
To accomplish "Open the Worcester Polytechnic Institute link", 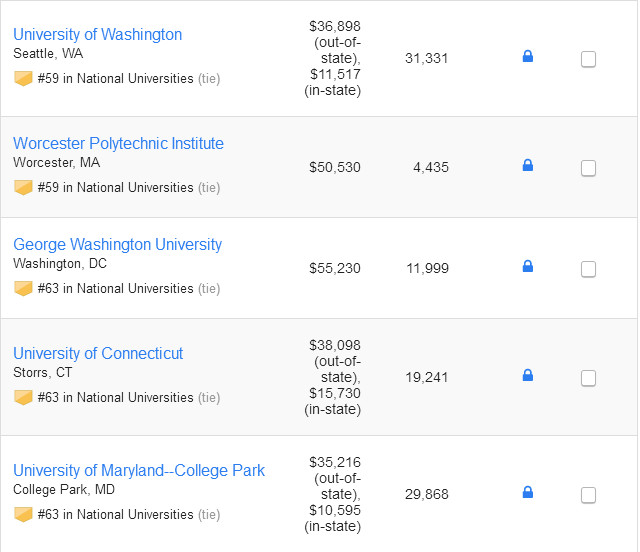I will point(118,144).
